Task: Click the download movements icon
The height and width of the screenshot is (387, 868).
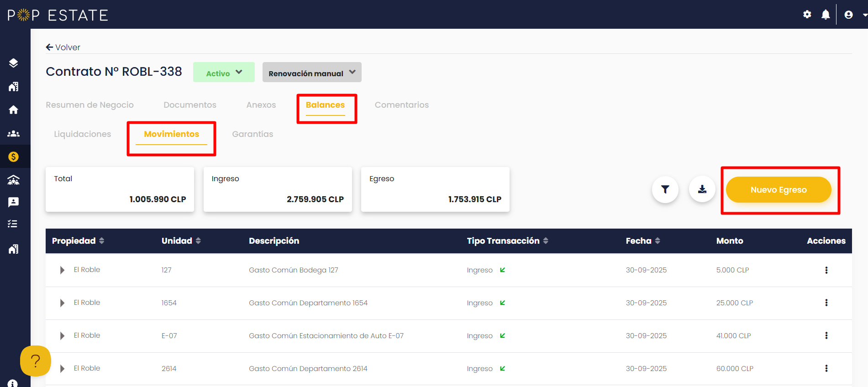Action: pos(702,189)
